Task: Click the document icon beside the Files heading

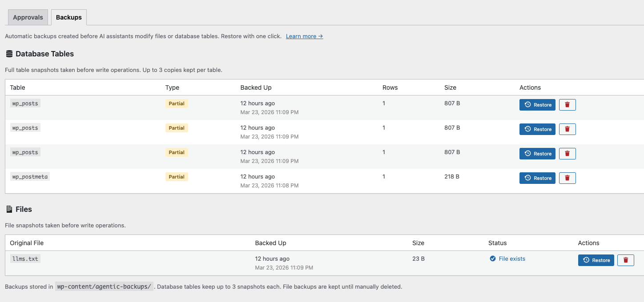Action: (8, 209)
